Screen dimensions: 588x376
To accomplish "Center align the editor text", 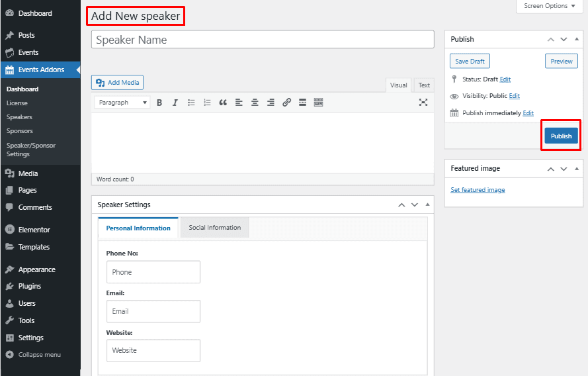I will click(255, 103).
